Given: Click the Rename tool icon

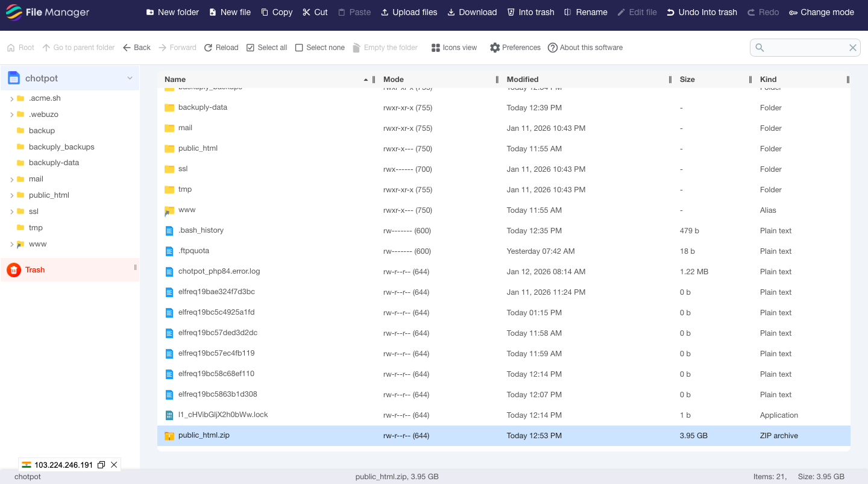Looking at the screenshot, I should tap(568, 12).
